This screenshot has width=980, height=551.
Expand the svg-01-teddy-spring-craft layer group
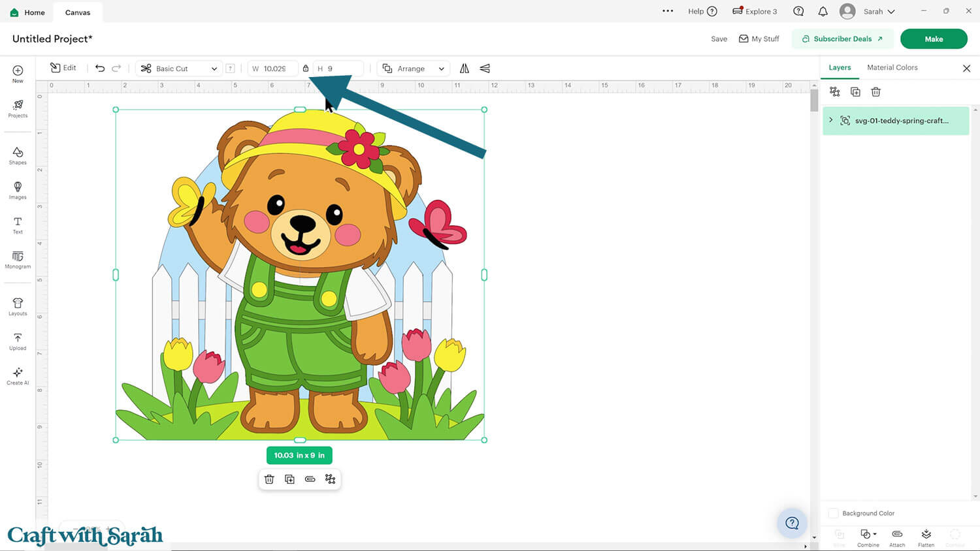point(831,120)
